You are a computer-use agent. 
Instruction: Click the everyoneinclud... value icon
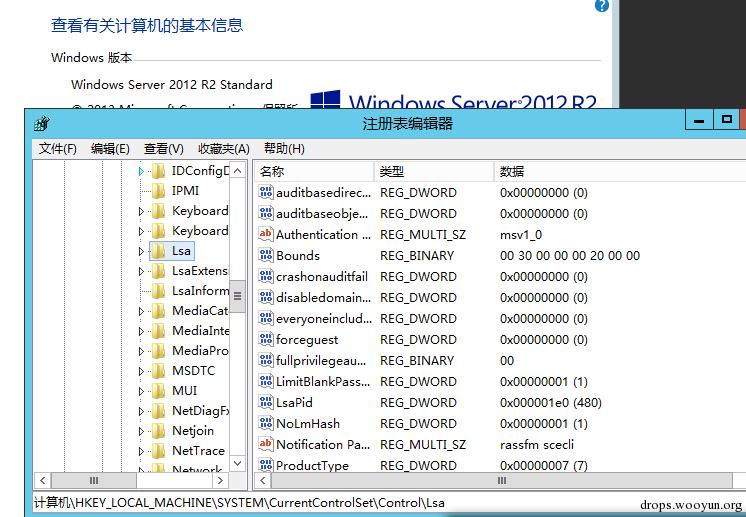point(265,318)
